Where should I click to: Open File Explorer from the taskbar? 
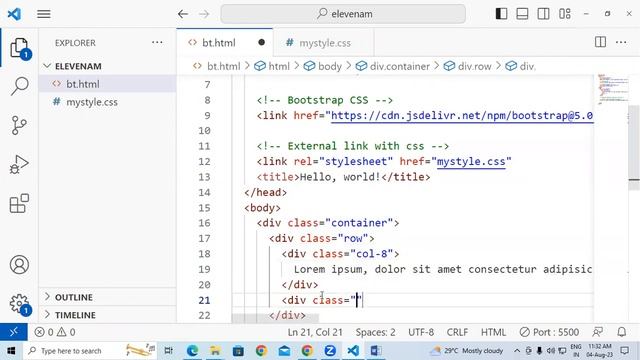(x=215, y=351)
